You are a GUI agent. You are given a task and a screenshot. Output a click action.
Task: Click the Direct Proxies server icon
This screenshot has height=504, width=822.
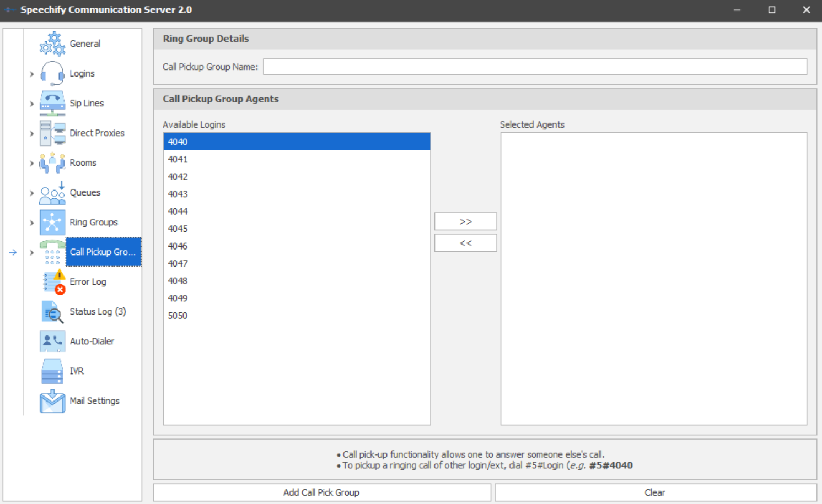pos(52,133)
